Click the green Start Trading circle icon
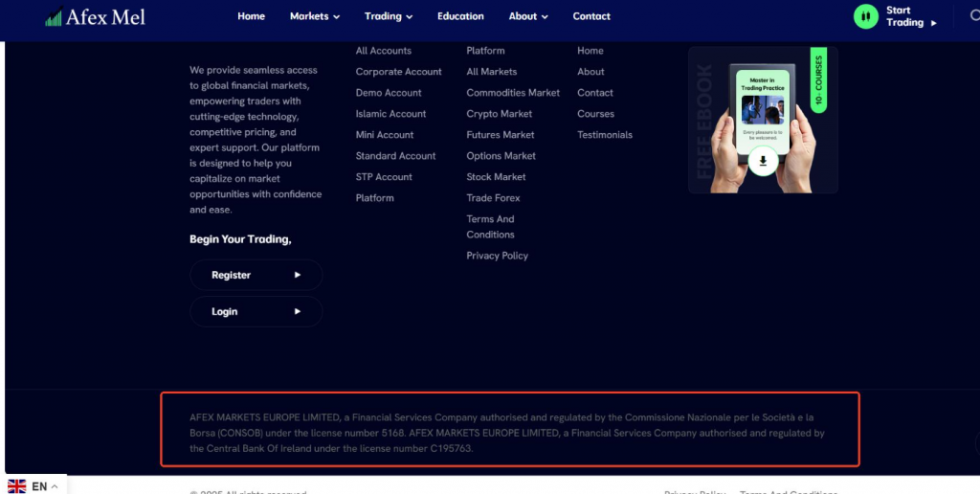980x494 pixels. [865, 16]
